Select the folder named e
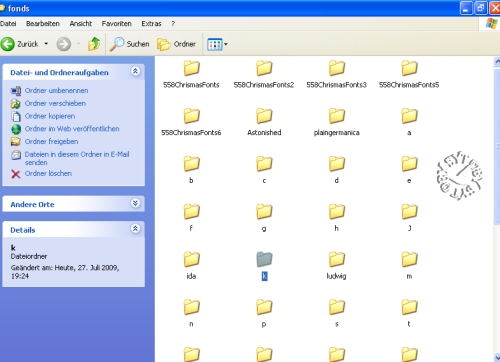 [409, 170]
